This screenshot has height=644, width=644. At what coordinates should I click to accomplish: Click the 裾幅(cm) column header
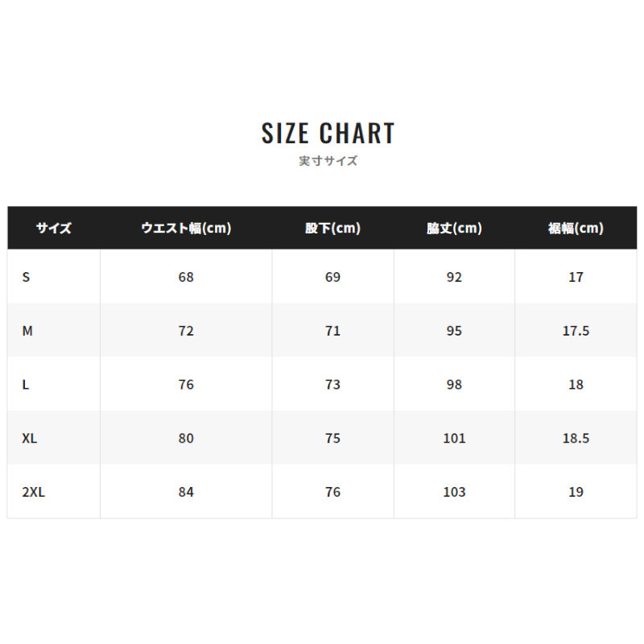pos(576,228)
